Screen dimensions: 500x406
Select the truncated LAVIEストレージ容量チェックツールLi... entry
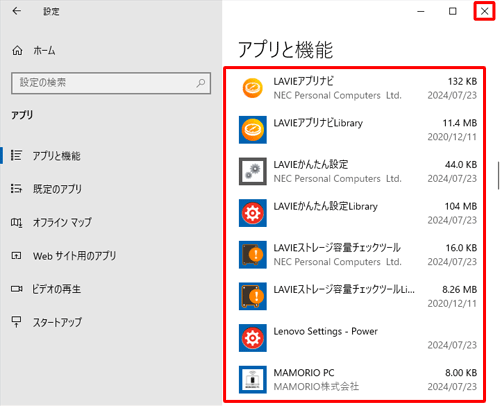point(344,290)
